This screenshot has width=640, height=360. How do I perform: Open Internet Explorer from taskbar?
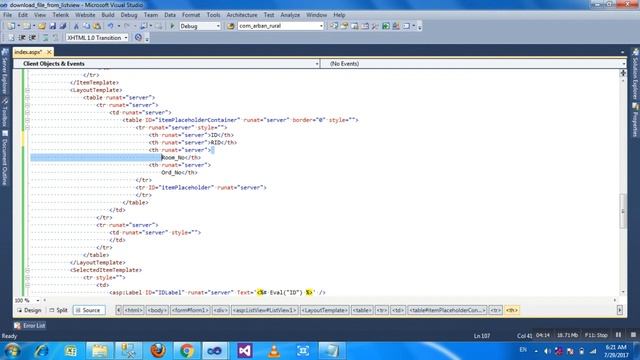tap(41, 351)
